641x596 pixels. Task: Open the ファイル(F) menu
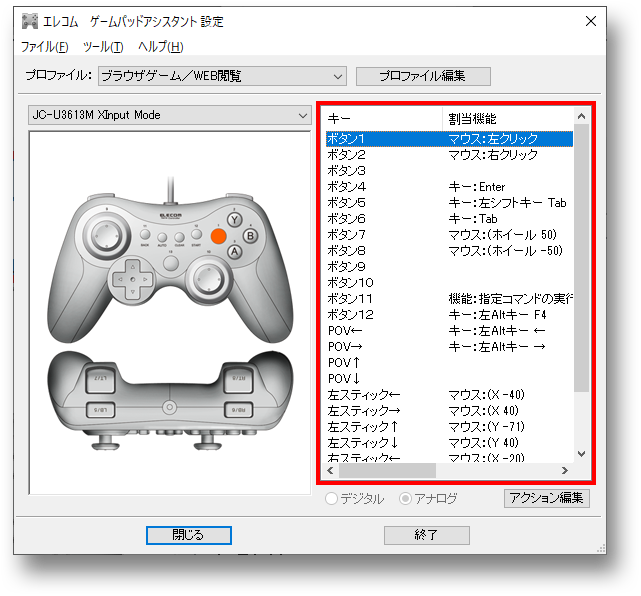(x=45, y=47)
